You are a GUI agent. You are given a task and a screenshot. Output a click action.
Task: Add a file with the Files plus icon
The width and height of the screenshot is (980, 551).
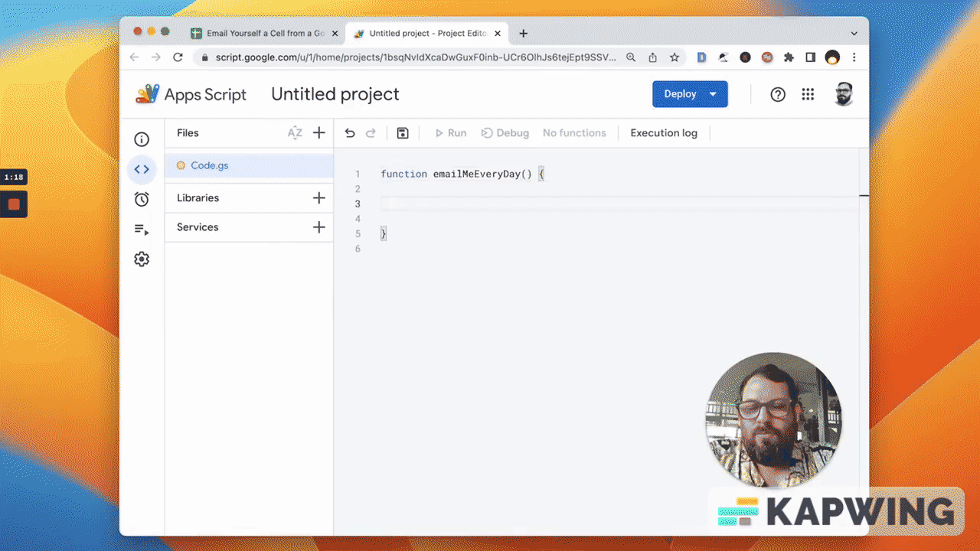(x=319, y=133)
